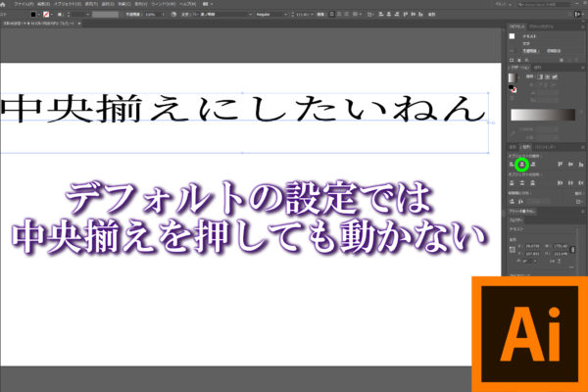Open the ヘルプ (Help) menu
Image resolution: width=588 pixels, height=392 pixels.
pyautogui.click(x=187, y=4)
